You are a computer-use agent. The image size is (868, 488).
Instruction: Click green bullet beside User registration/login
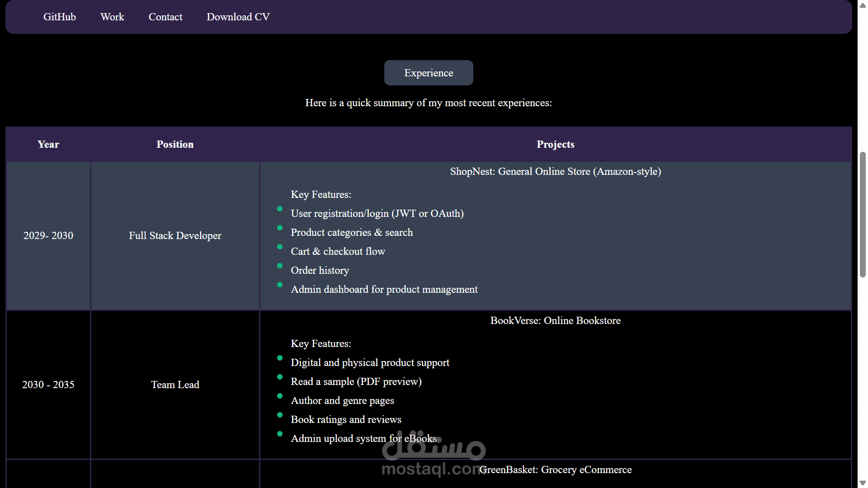280,209
